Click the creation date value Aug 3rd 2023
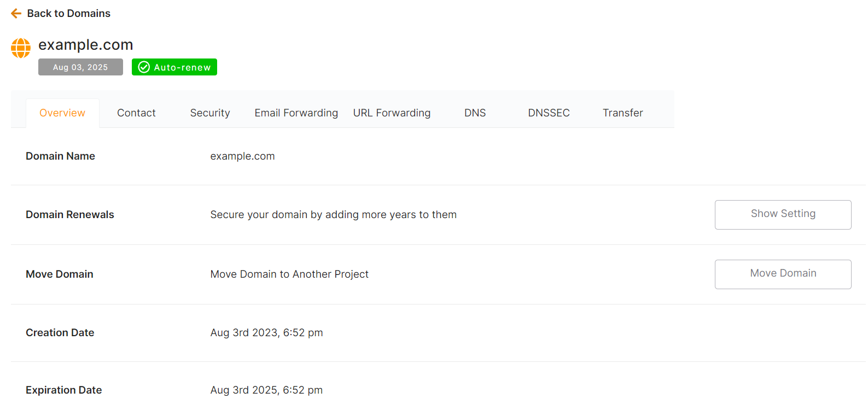 266,333
